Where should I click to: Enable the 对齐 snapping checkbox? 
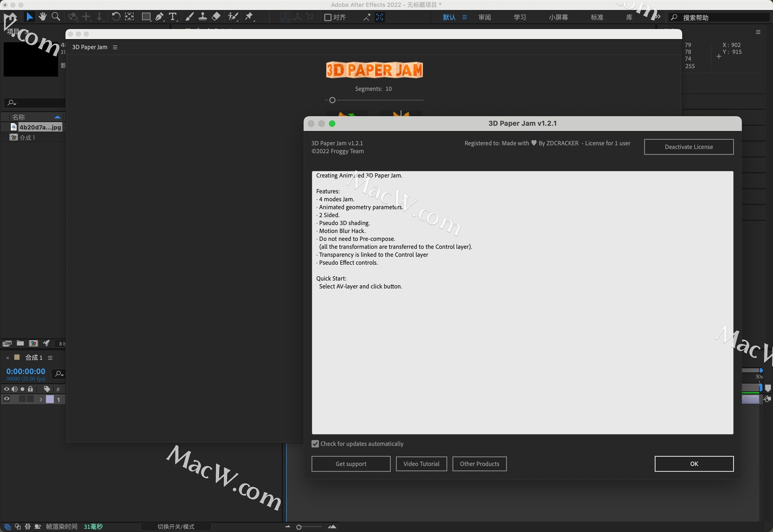tap(328, 17)
